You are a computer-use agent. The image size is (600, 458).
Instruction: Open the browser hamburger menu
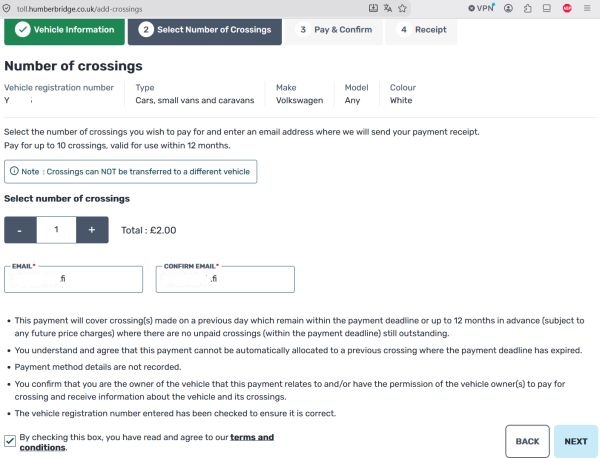tap(587, 8)
